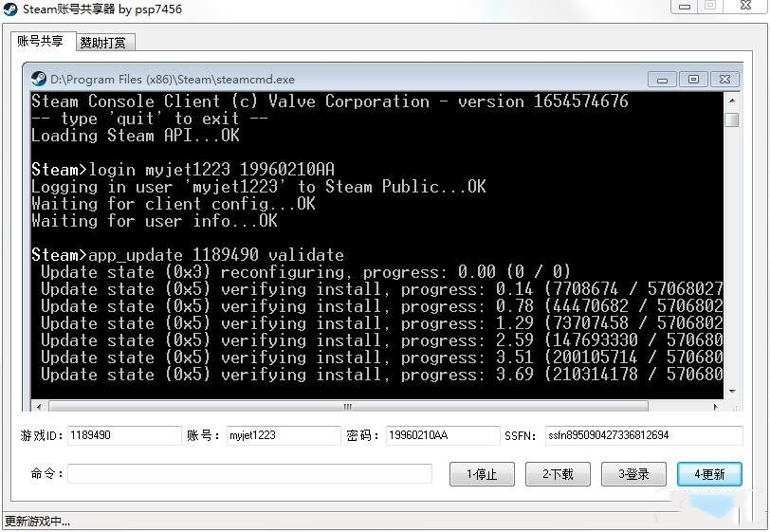Focus the 游戏ID input field
The image size is (770, 532).
(x=124, y=435)
